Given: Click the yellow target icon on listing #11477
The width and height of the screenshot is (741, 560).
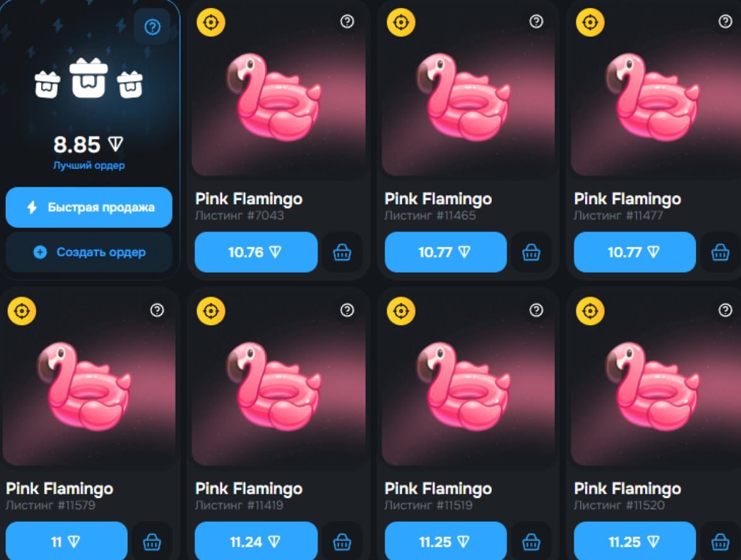Looking at the screenshot, I should coord(590,22).
